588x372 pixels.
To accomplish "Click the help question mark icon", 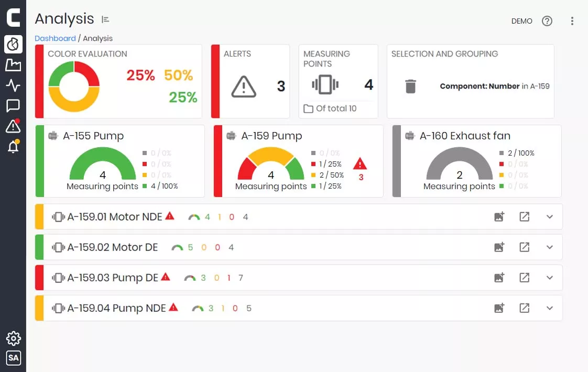I will [x=547, y=21].
